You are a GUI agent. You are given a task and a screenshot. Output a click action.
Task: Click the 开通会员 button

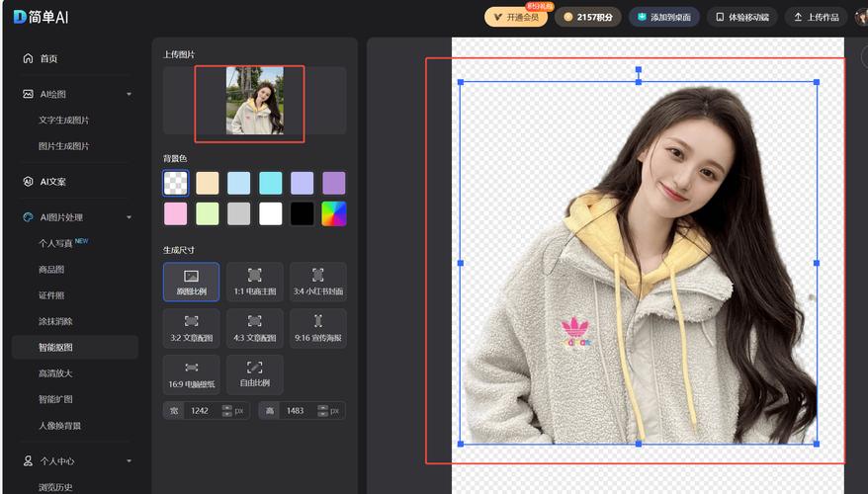(x=515, y=17)
